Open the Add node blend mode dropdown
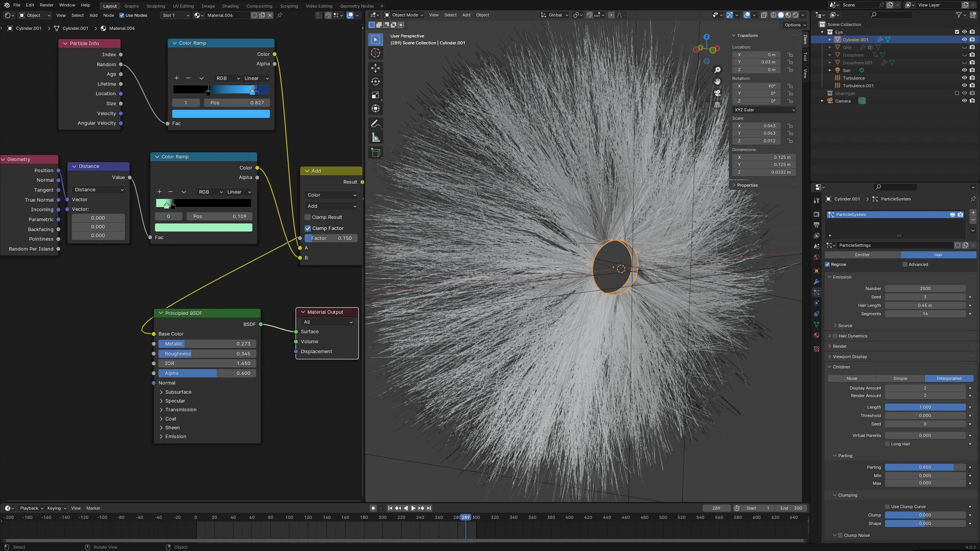The height and width of the screenshot is (551, 980). pyautogui.click(x=331, y=206)
